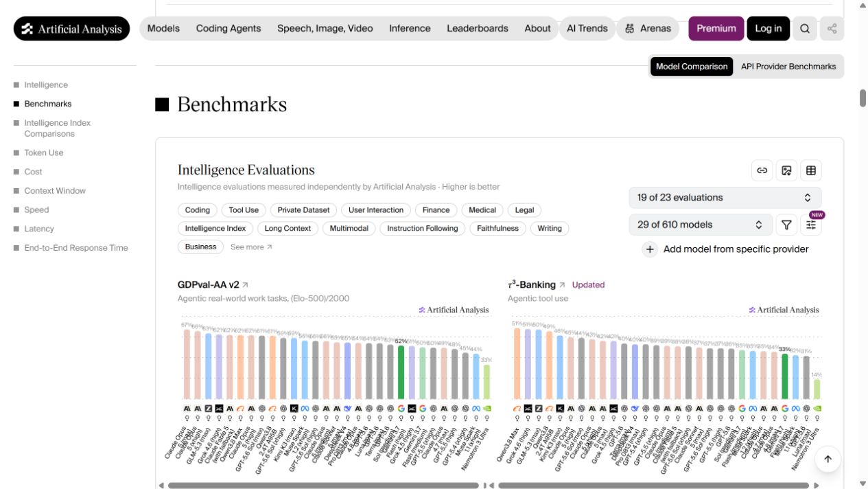Open the Inference menu
Screen dimensions: 868x489
point(410,29)
